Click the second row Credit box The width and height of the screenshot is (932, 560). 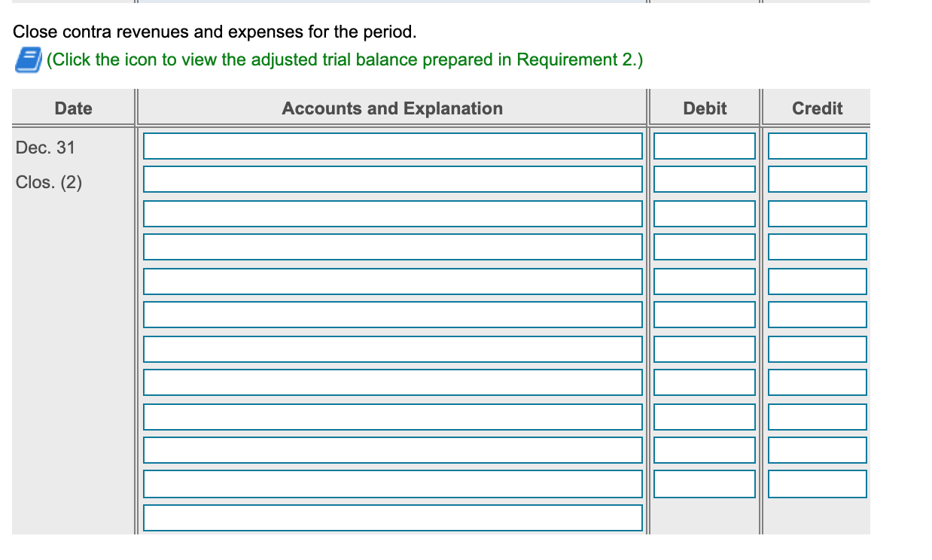coord(817,179)
